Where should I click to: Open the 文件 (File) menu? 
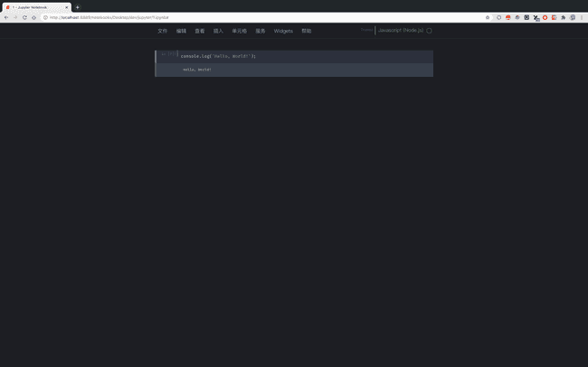point(162,31)
